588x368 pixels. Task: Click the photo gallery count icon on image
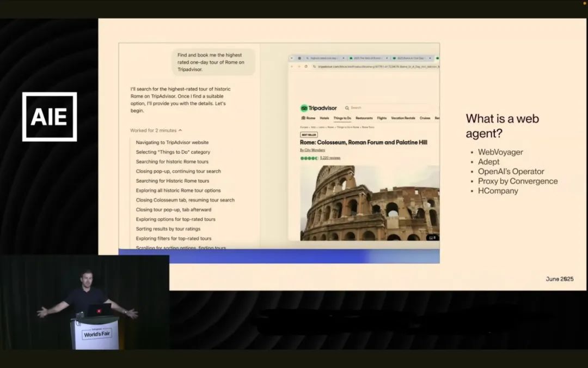431,237
